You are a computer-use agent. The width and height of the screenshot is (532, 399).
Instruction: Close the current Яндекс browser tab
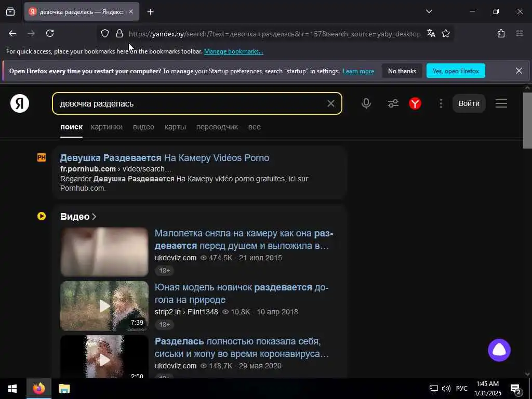[x=131, y=12]
